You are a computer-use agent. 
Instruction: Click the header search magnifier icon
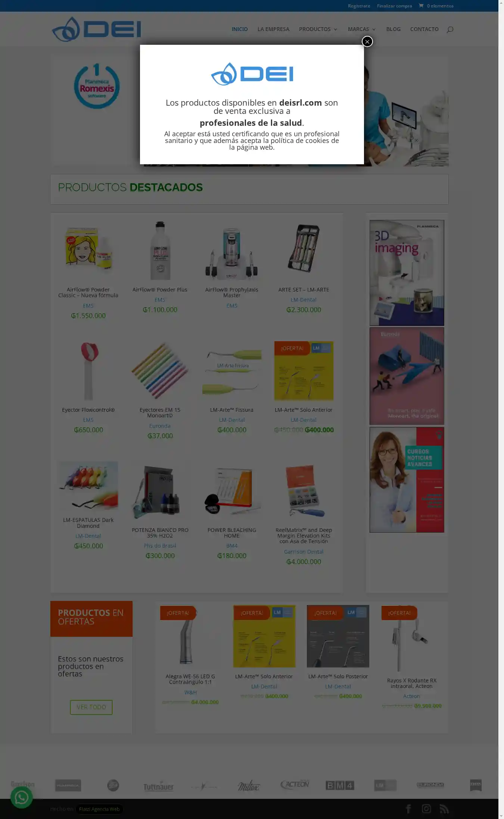click(450, 29)
